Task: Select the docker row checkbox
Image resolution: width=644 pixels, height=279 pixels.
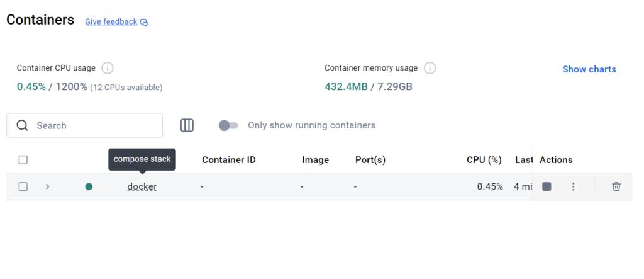Action: [23, 186]
